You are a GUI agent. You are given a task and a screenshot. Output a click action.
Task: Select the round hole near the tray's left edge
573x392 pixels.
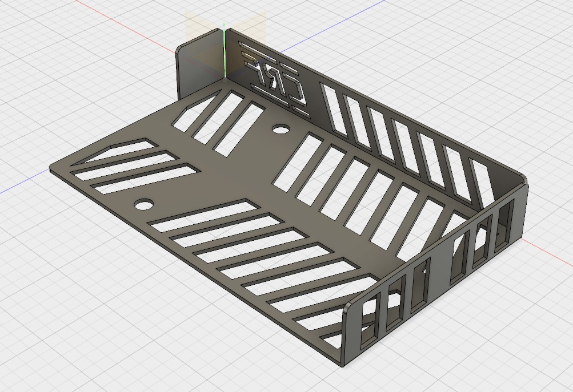coord(143,204)
